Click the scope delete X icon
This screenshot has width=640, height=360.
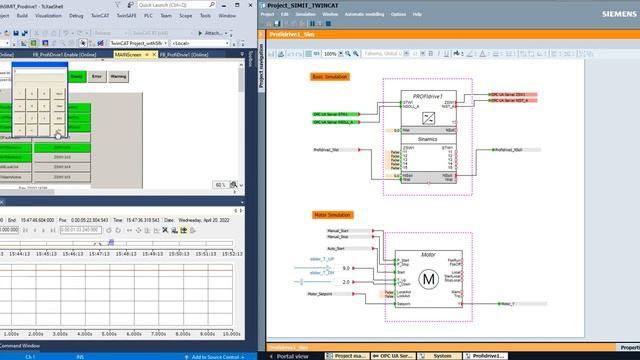[x=165, y=230]
